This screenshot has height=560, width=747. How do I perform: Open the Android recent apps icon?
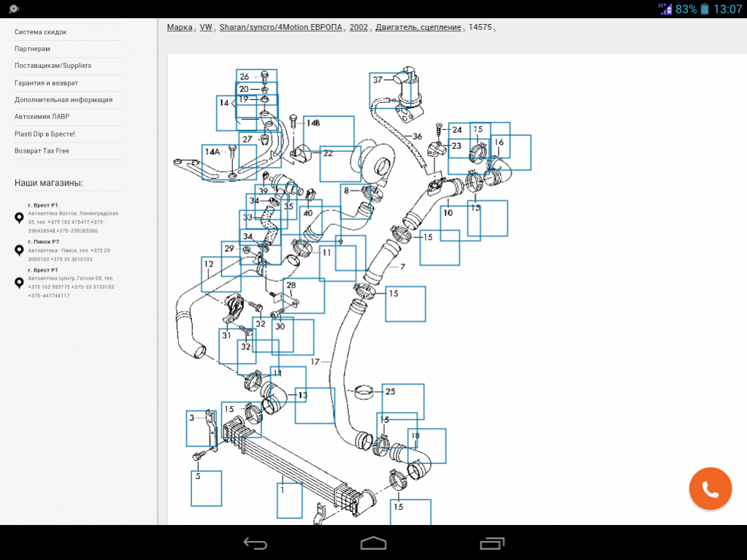pos(491,543)
